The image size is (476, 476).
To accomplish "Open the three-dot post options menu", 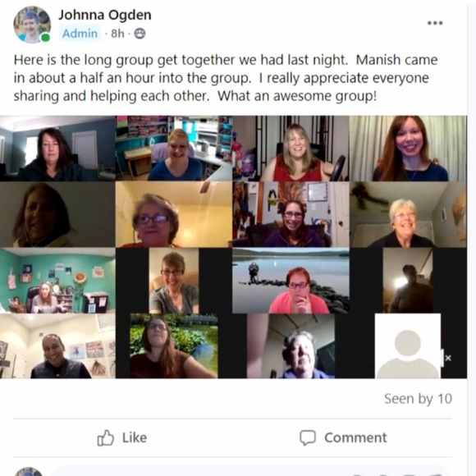I will (435, 23).
